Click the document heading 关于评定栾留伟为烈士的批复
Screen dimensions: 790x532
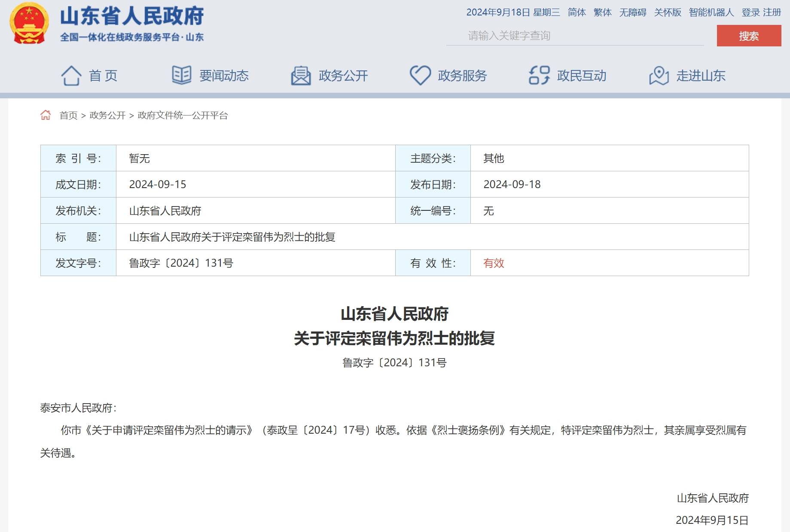pos(394,338)
